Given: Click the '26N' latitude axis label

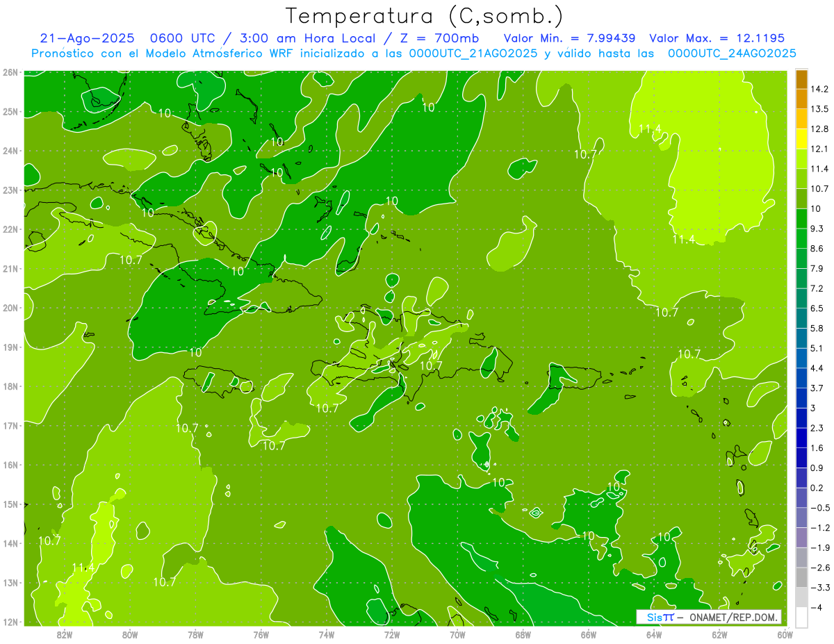Looking at the screenshot, I should [10, 72].
